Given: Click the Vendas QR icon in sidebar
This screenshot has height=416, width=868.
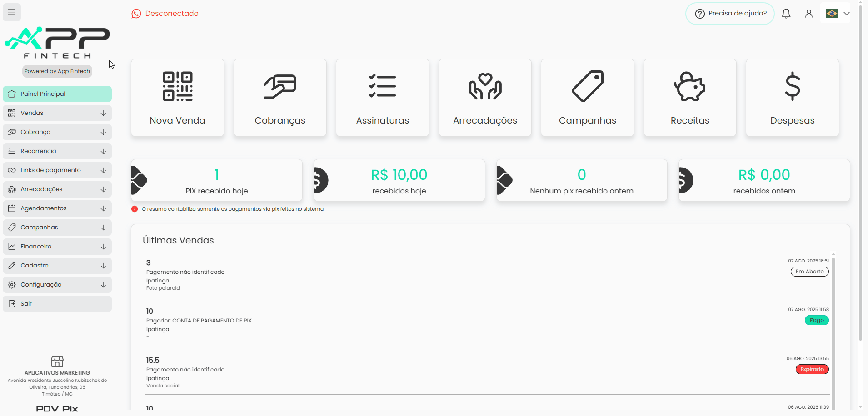Looking at the screenshot, I should [x=12, y=113].
